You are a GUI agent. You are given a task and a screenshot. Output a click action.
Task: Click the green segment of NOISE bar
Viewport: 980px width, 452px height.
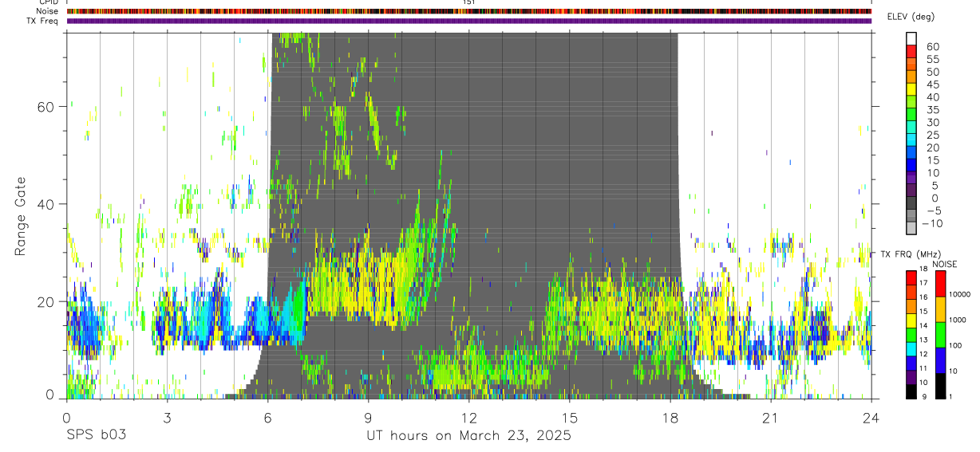click(939, 335)
